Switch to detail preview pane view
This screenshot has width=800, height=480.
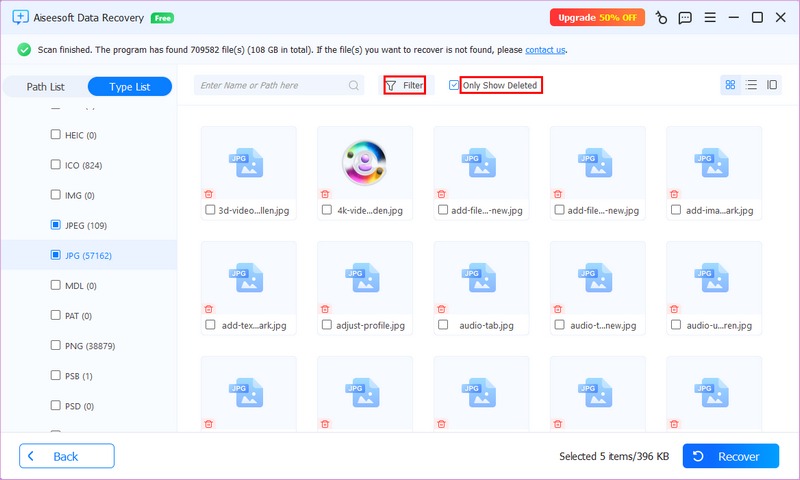(772, 86)
